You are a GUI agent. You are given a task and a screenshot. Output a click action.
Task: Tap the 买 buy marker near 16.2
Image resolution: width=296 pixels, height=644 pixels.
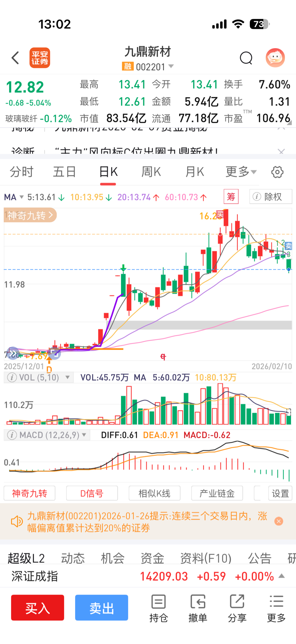[220, 214]
